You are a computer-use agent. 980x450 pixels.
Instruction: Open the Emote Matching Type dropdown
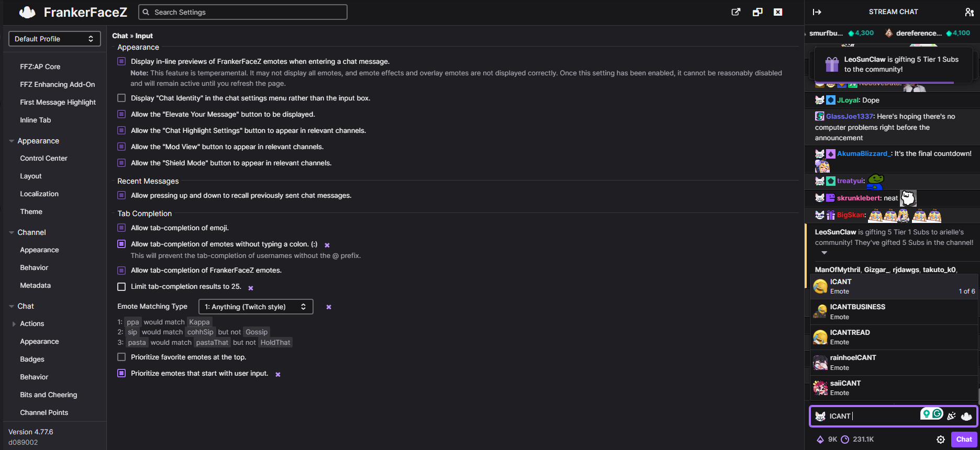(x=255, y=307)
